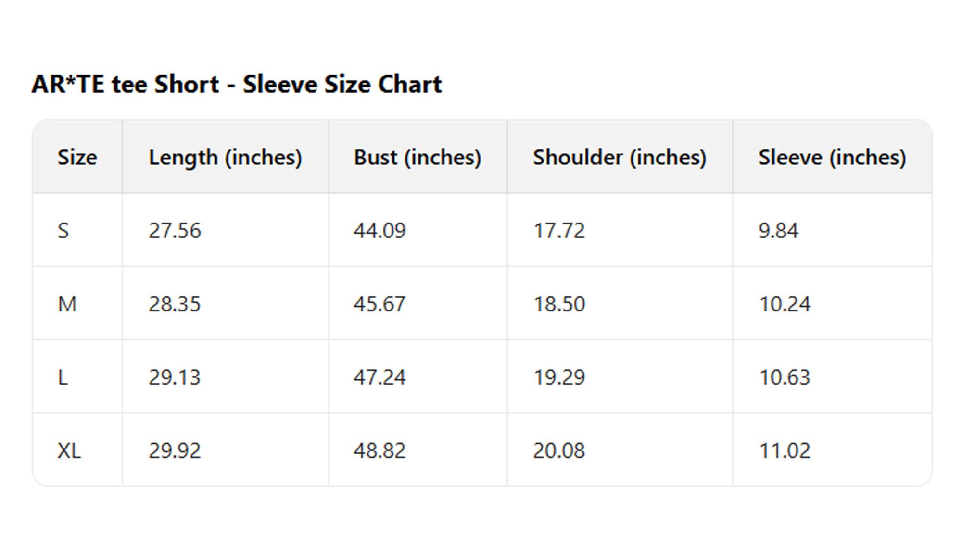Click the size chart title heading
Image resolution: width=962 pixels, height=560 pixels.
click(236, 85)
